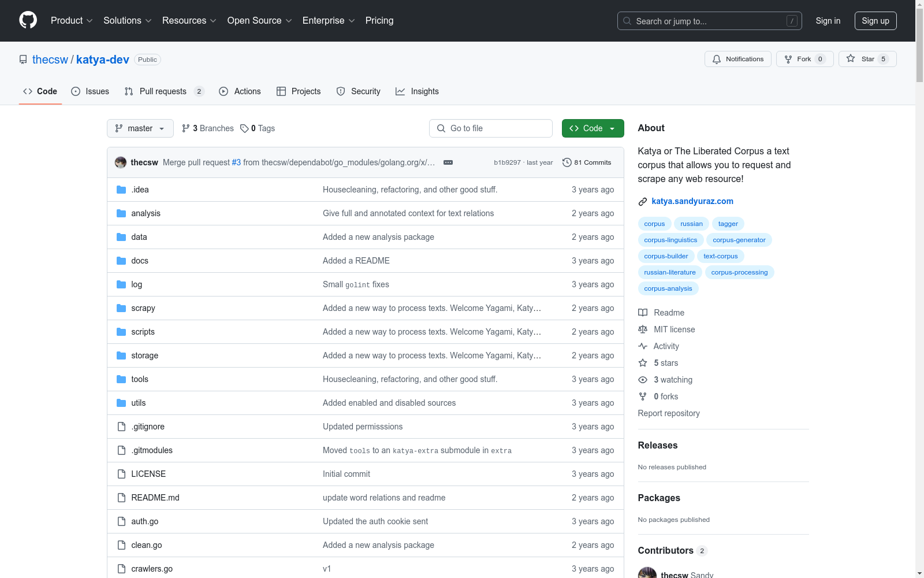Open the Security tab
This screenshot has width=924, height=578.
click(x=359, y=91)
